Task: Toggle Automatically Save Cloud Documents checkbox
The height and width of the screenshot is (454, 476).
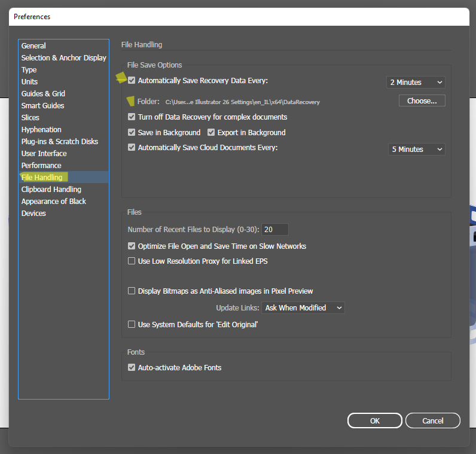Action: pyautogui.click(x=132, y=148)
